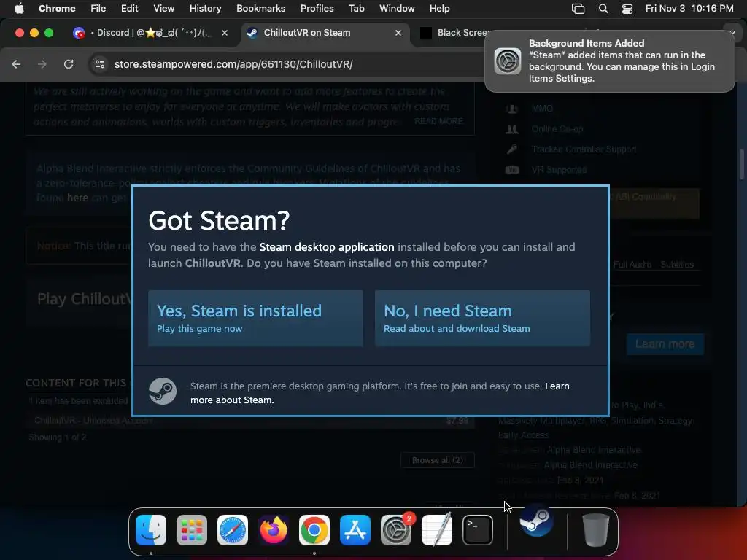Open TextEdit from the dock

click(437, 530)
